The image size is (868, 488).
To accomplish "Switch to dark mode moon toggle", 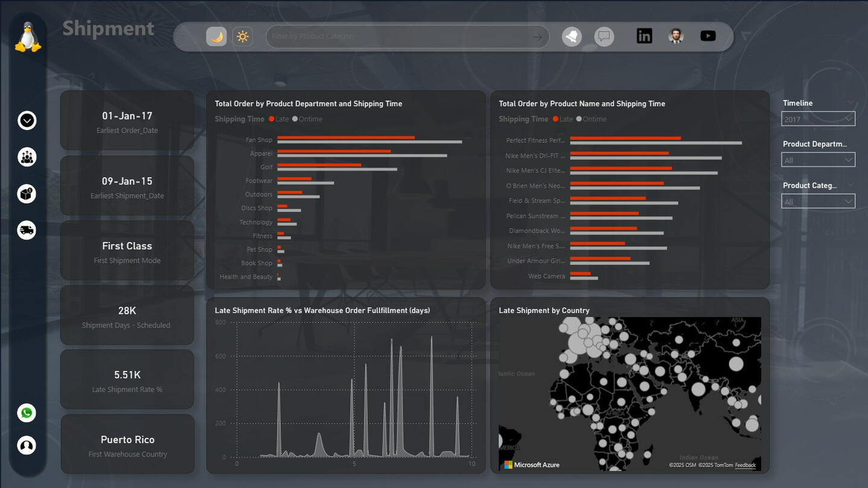I will pyautogui.click(x=216, y=37).
